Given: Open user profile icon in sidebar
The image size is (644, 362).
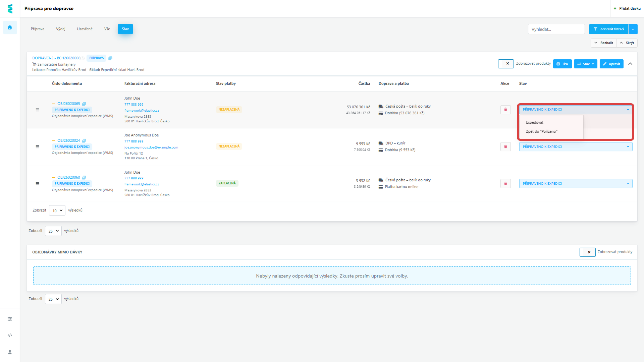Looking at the screenshot, I should click(10, 352).
